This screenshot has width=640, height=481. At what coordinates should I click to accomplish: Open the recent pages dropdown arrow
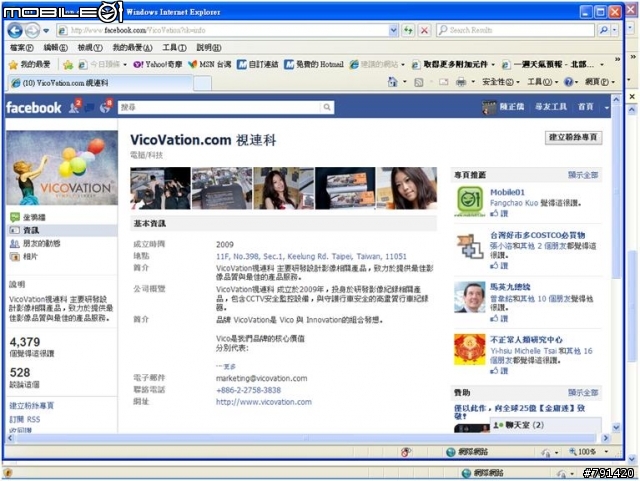[x=46, y=31]
